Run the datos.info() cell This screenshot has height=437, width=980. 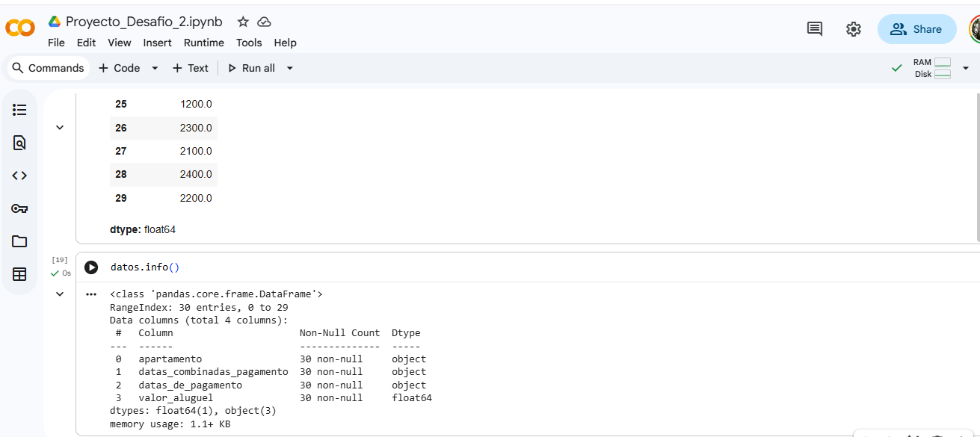click(x=91, y=267)
